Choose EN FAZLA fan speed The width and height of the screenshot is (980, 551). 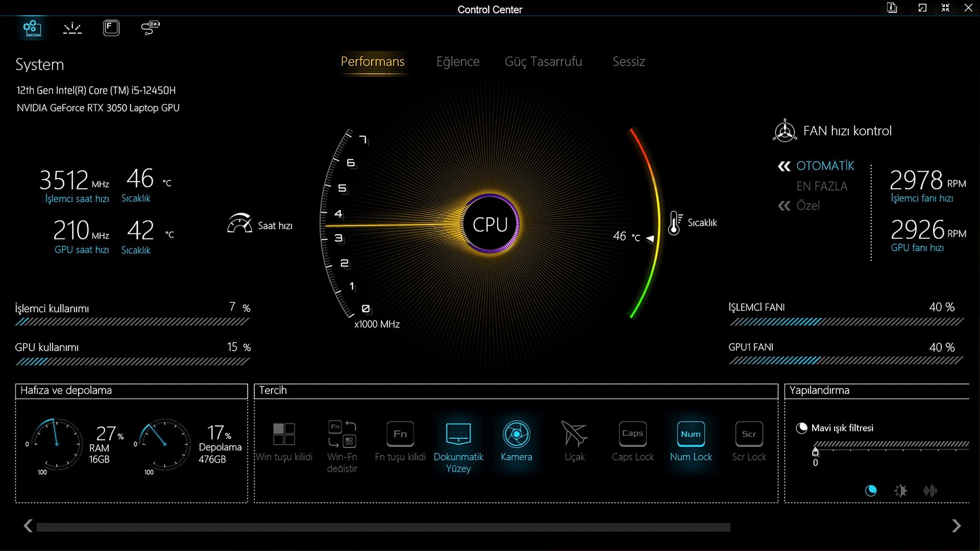(x=822, y=186)
